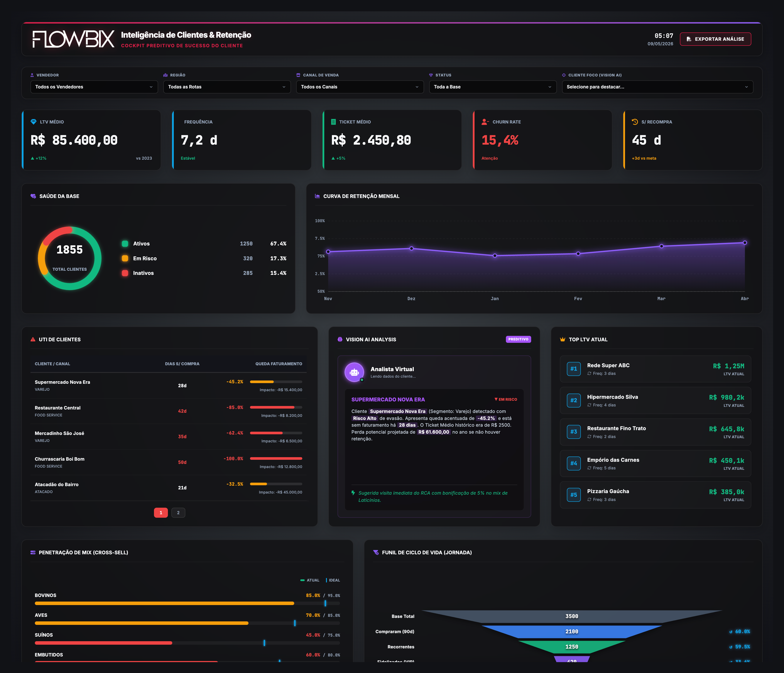The image size is (784, 673).
Task: Click the Ticket Médio receipt icon
Action: point(333,122)
